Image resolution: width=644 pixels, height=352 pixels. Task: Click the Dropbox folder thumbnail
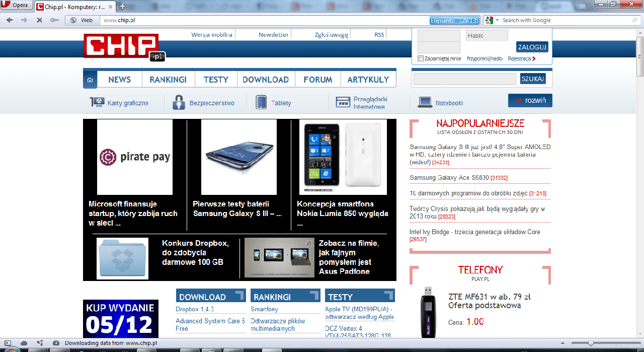coord(123,258)
